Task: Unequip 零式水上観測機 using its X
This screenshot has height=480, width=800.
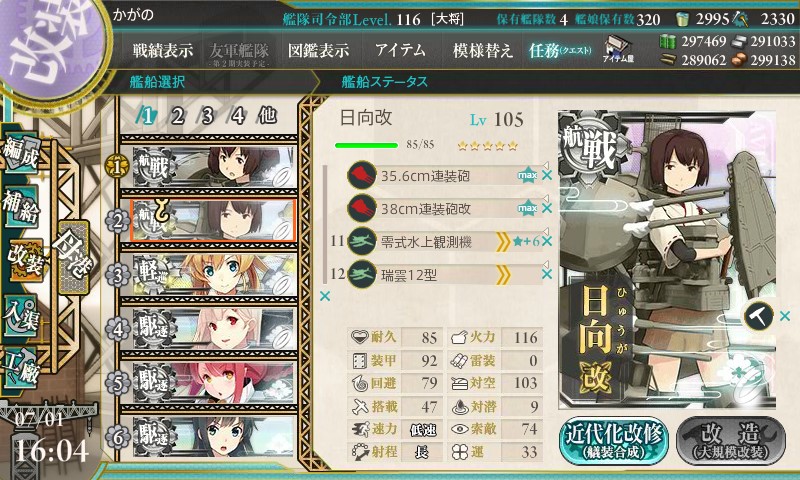Action: point(547,241)
